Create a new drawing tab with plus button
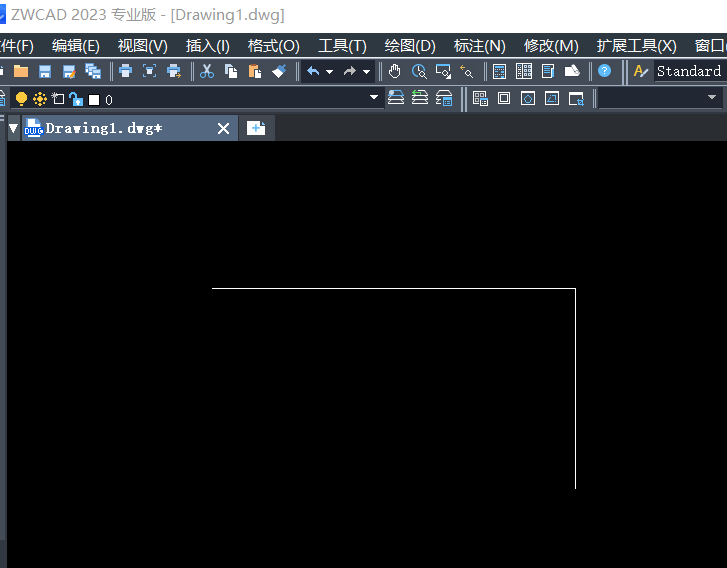 coord(256,128)
